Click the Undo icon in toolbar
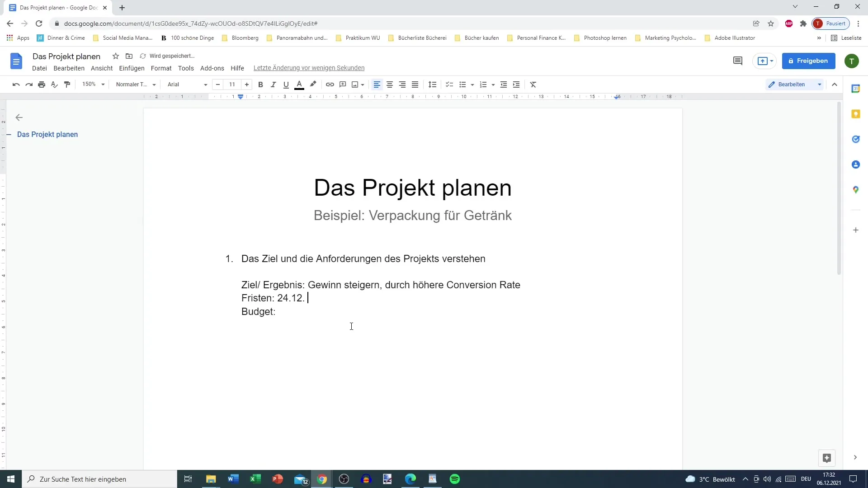The height and width of the screenshot is (488, 868). [16, 84]
